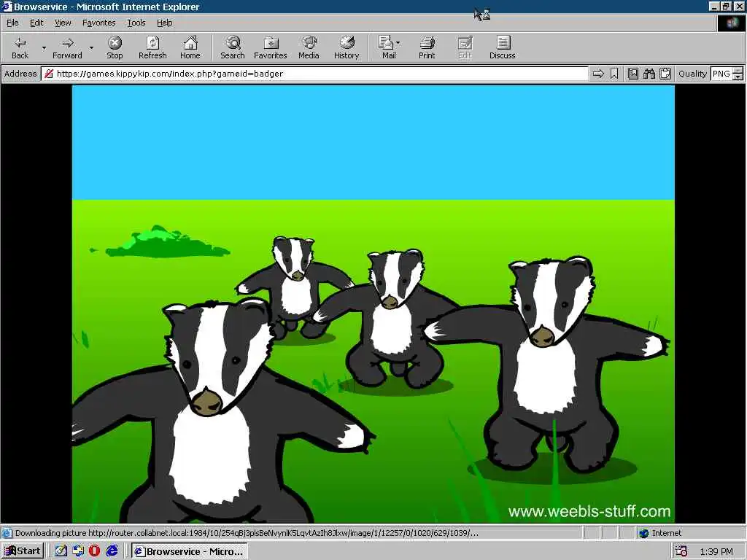The image size is (747, 560).
Task: Open the Windows Start menu
Action: [x=23, y=551]
